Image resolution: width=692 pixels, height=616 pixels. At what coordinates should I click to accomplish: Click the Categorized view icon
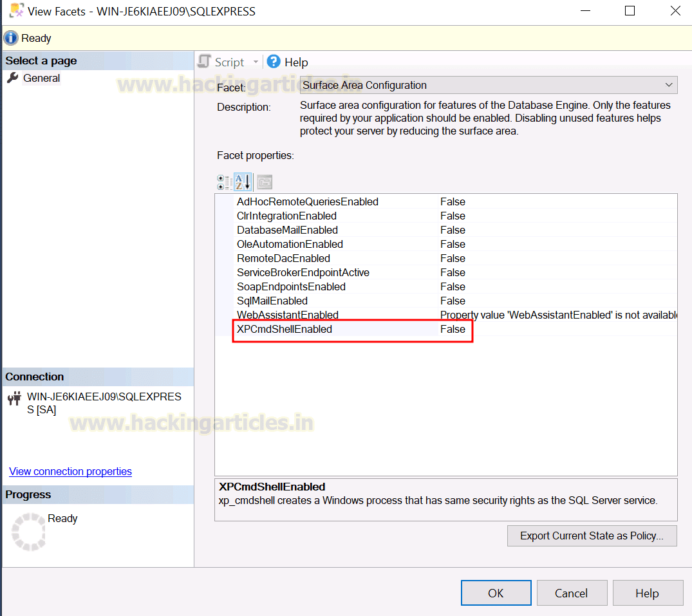tap(225, 182)
